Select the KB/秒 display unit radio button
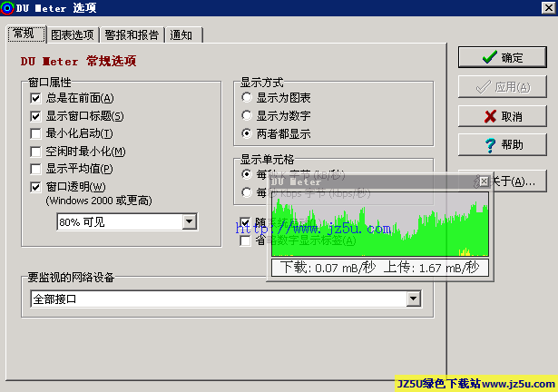The width and height of the screenshot is (558, 392). coord(246,174)
